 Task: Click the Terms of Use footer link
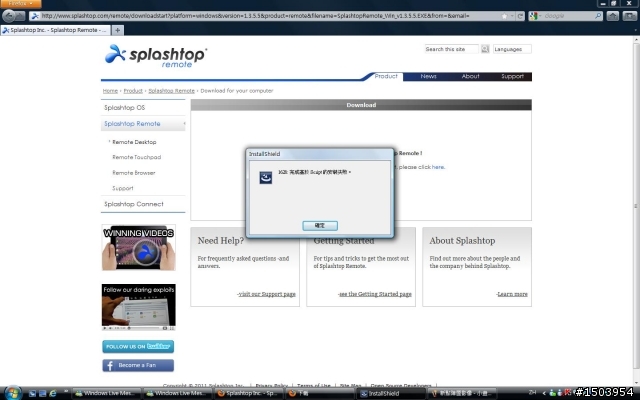tap(313, 385)
